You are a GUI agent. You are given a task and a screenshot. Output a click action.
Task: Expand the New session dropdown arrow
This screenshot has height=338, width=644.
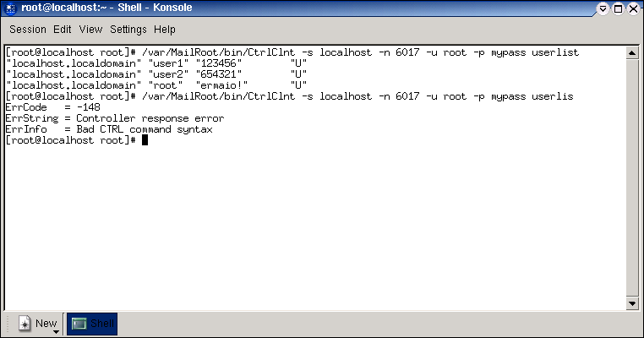[x=57, y=331]
